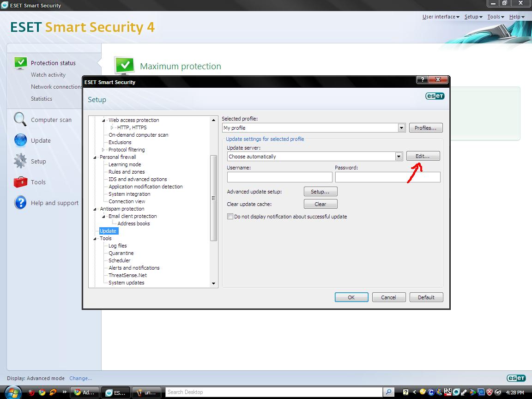Click the tree scrollbar up arrow
532x399 pixels.
point(213,120)
